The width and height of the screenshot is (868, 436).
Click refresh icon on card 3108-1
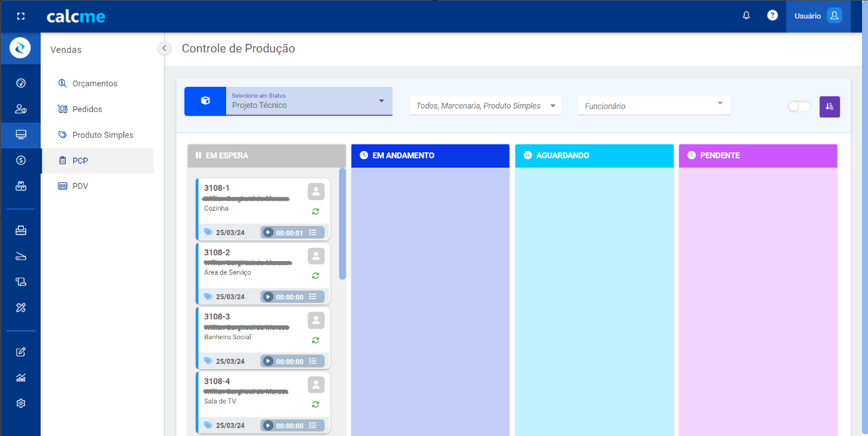coord(316,211)
